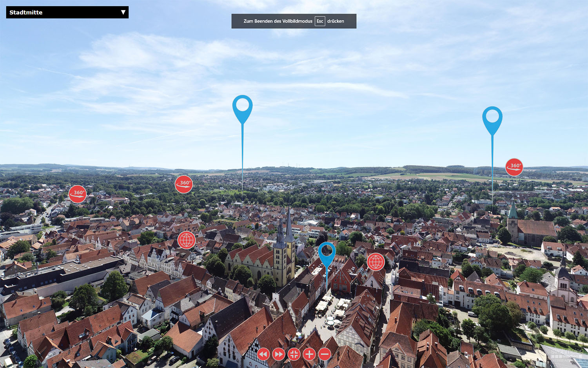Click the dropdown arrow next to Stadtmitte

click(123, 12)
